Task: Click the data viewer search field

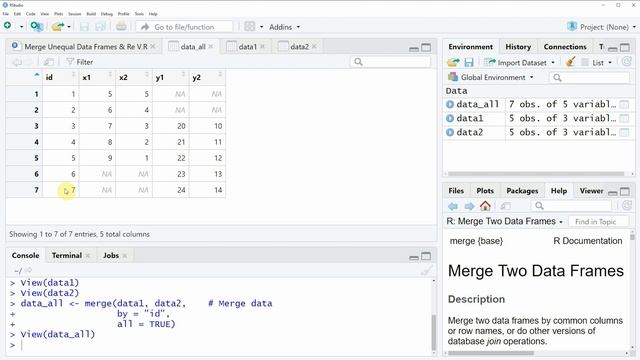Action: [x=390, y=62]
